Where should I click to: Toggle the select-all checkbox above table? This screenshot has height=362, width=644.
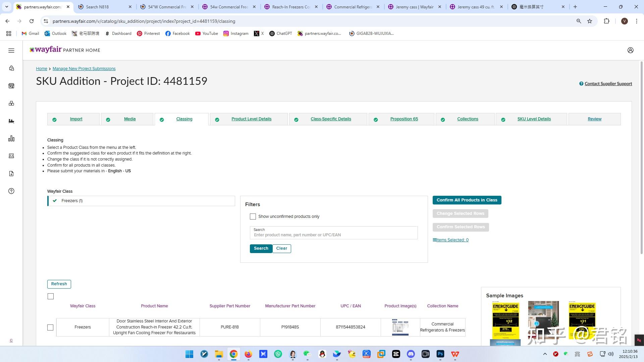(51, 296)
